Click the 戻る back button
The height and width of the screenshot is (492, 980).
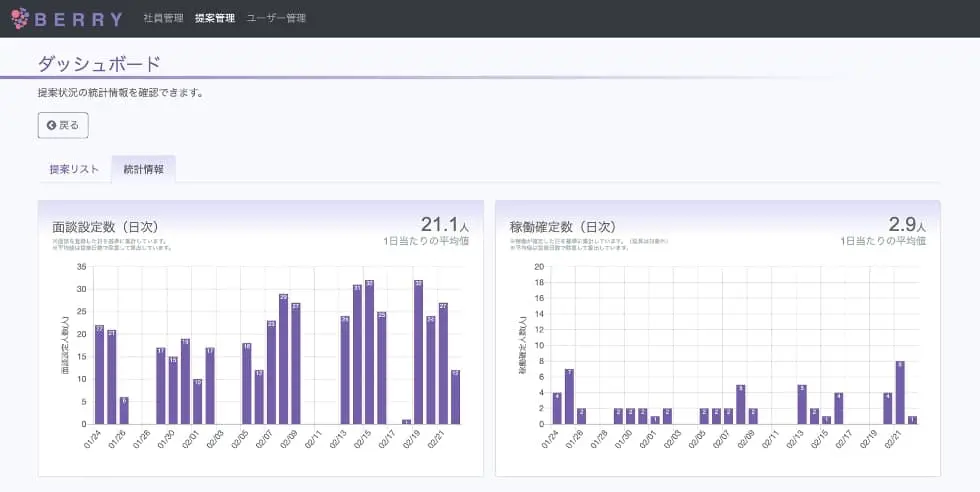click(x=63, y=125)
